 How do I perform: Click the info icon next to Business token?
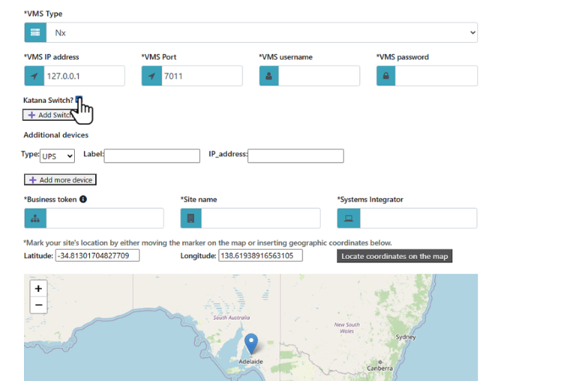tap(83, 199)
